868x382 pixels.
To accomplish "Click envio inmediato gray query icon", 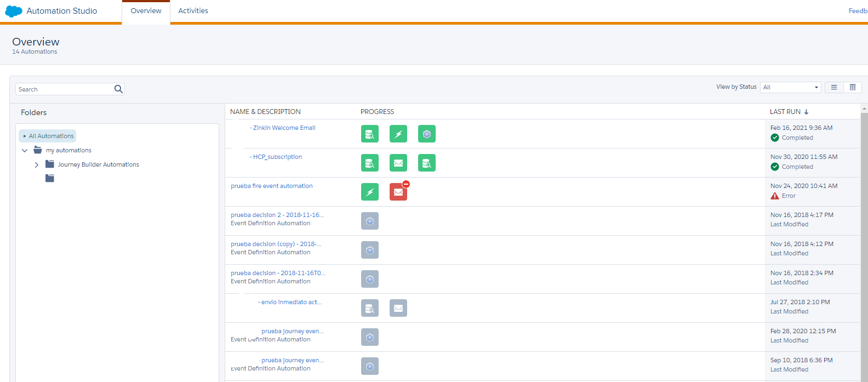I will (370, 308).
